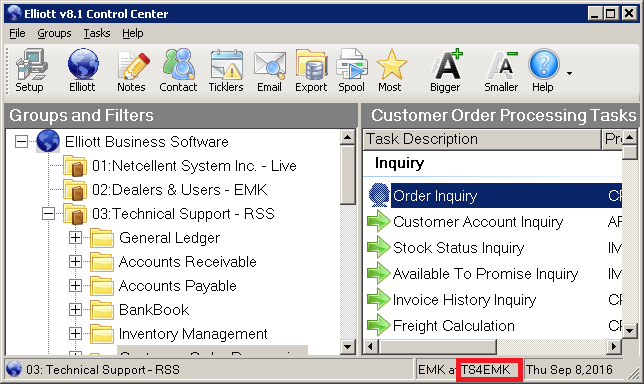Click folder icon for 03:Technical Support - RSS
This screenshot has width=644, height=384.
click(75, 214)
